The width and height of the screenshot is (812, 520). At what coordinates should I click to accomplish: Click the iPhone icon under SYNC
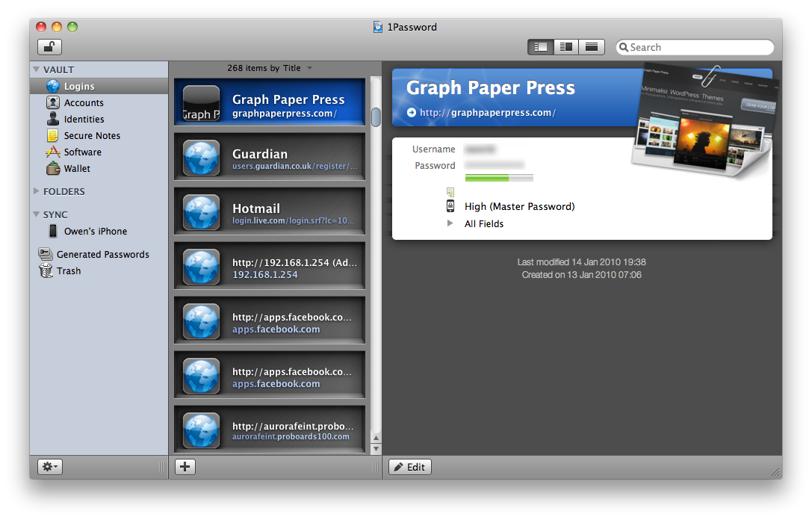pyautogui.click(x=53, y=231)
